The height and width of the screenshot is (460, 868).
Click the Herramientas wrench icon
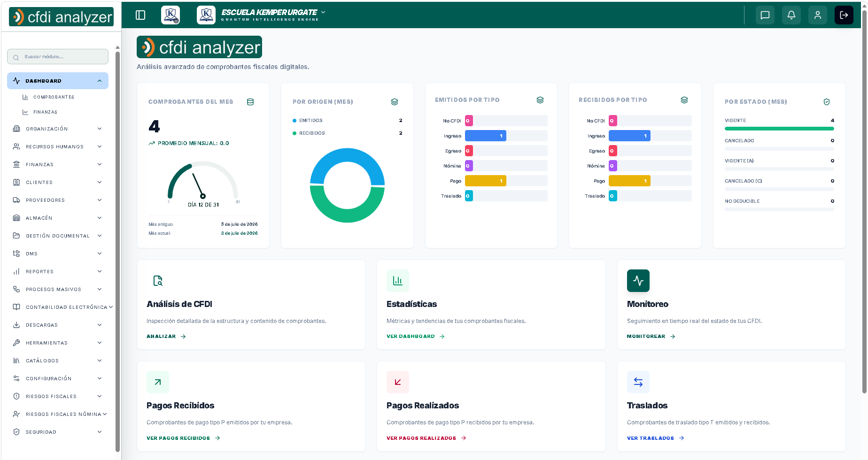pos(16,343)
